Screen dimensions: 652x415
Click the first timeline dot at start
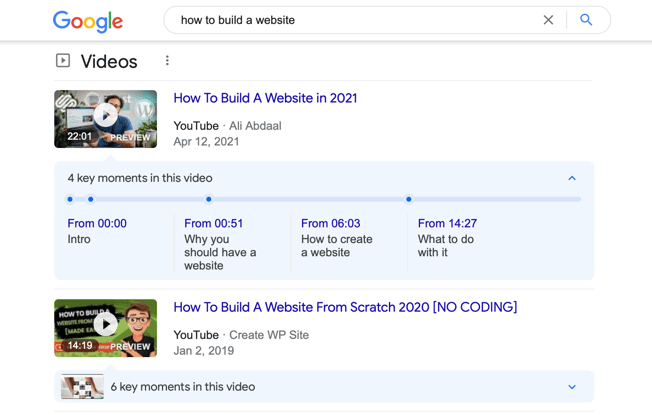point(70,199)
